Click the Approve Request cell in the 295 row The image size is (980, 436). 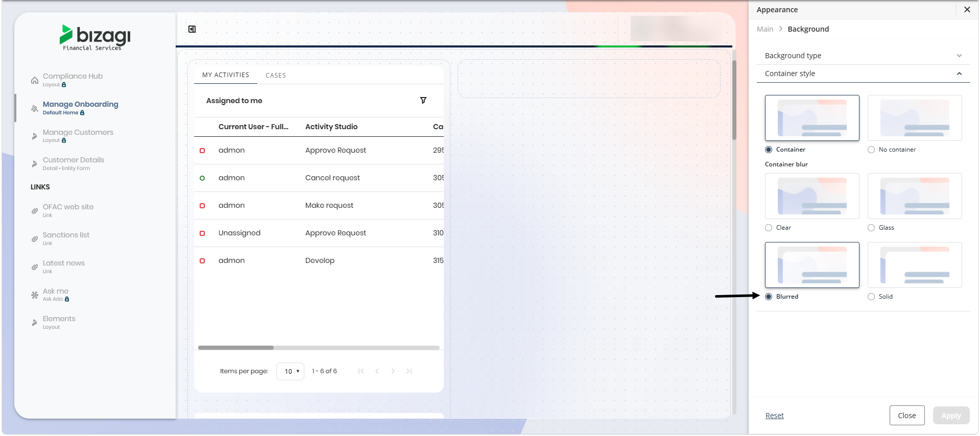tap(336, 151)
